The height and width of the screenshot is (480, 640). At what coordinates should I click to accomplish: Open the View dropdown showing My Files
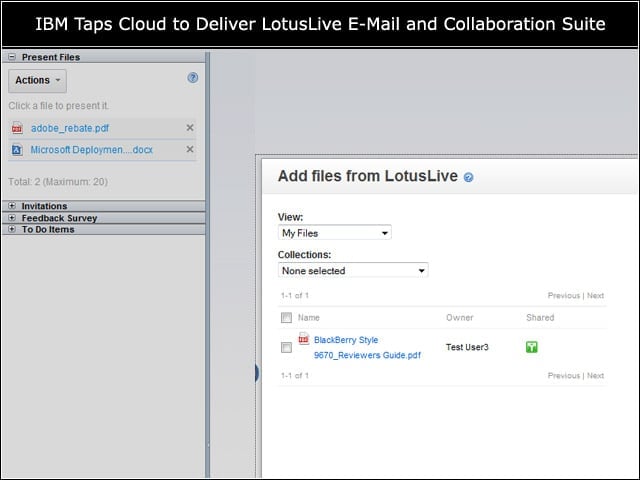coord(334,233)
